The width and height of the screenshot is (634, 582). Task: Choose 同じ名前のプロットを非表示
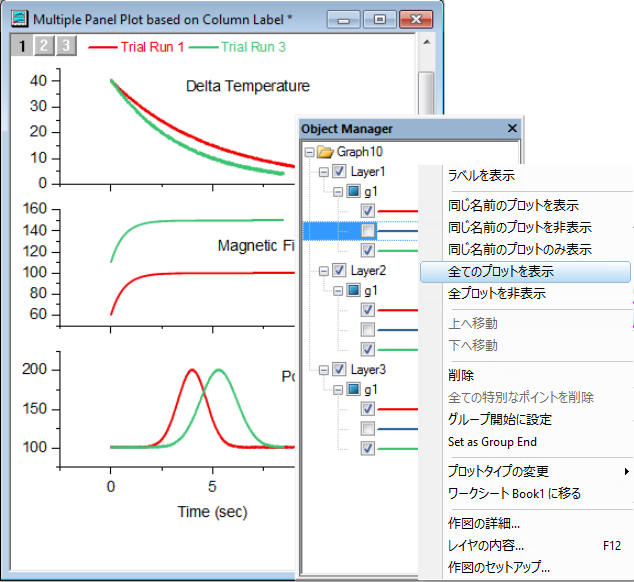[526, 227]
